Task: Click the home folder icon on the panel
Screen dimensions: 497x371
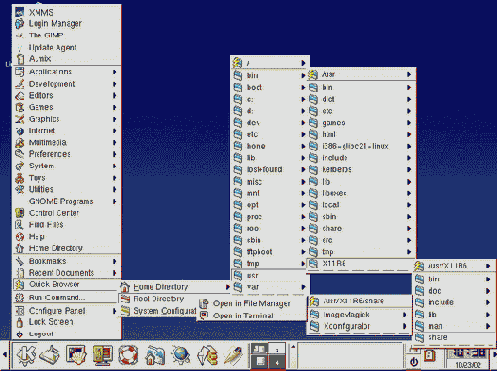Action: point(154,355)
